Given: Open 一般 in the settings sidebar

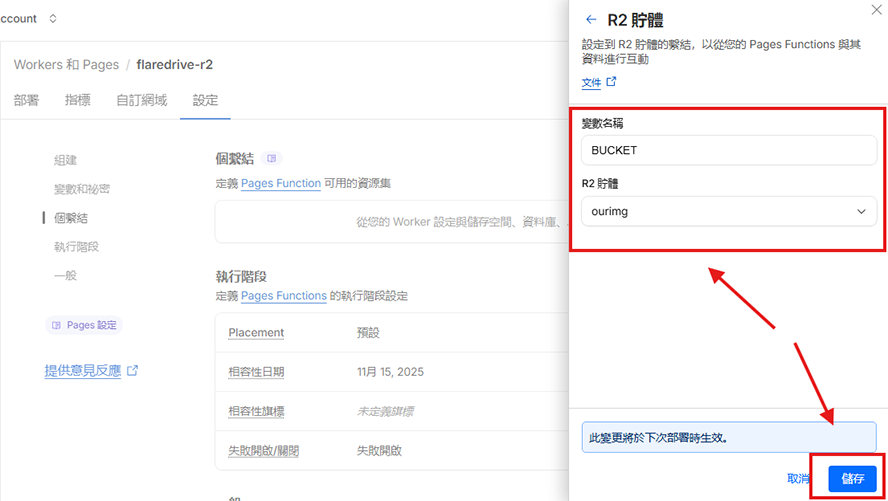Looking at the screenshot, I should (65, 276).
